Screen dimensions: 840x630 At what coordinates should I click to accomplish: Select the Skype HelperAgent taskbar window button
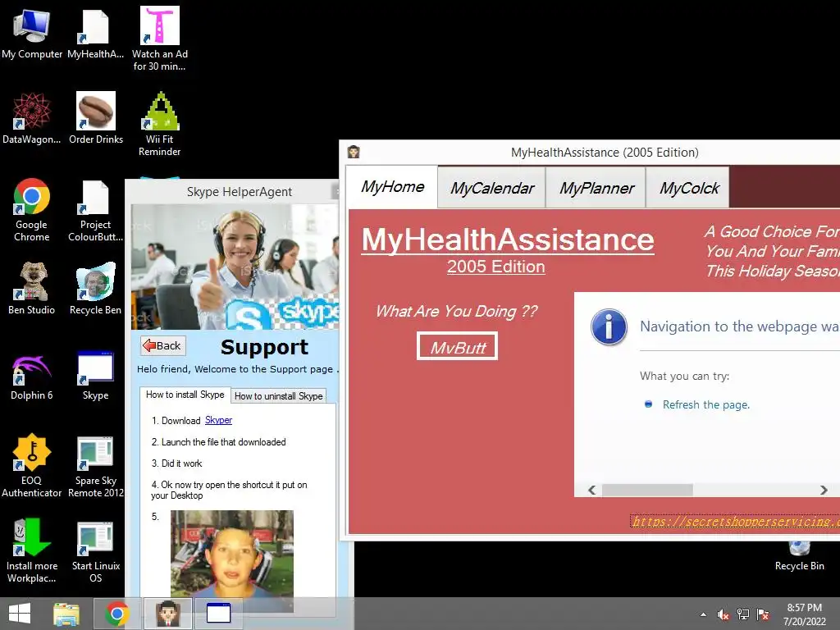pos(218,614)
